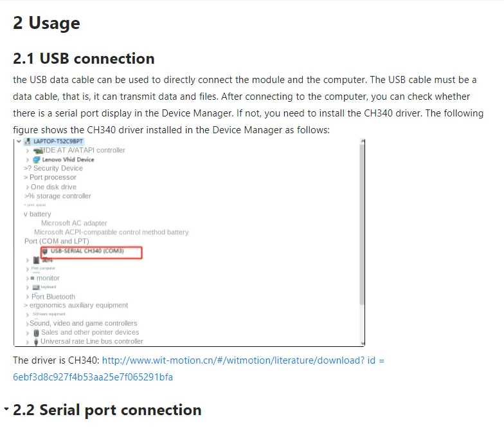Viewport: 504px width, 428px height.
Task: Open the CH340 driver download link
Action: click(x=243, y=360)
